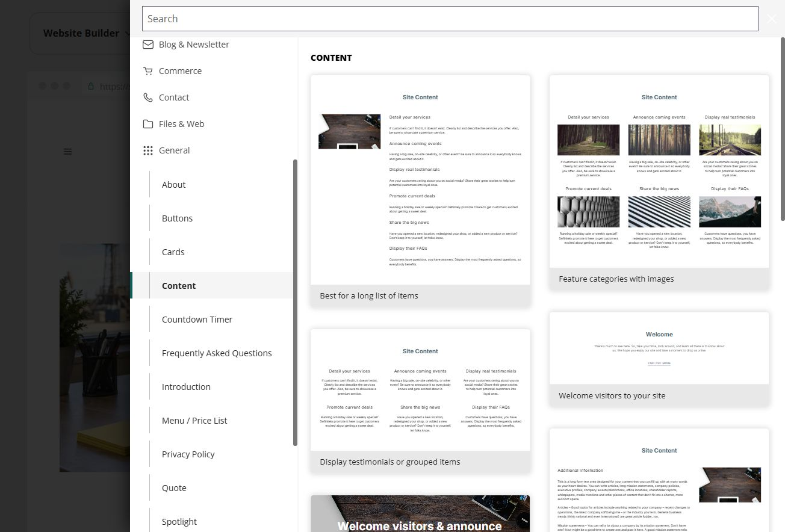Close the section picker with the X icon
This screenshot has height=532, width=785.
pyautogui.click(x=772, y=19)
